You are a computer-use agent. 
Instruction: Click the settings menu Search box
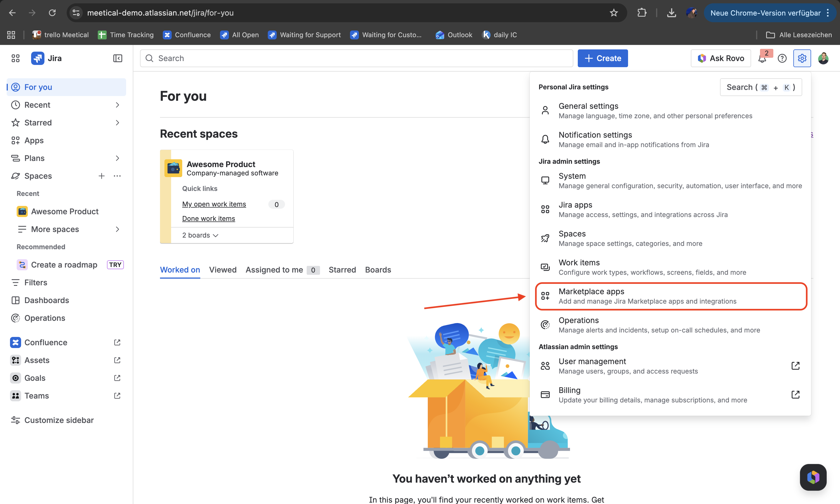pyautogui.click(x=761, y=87)
